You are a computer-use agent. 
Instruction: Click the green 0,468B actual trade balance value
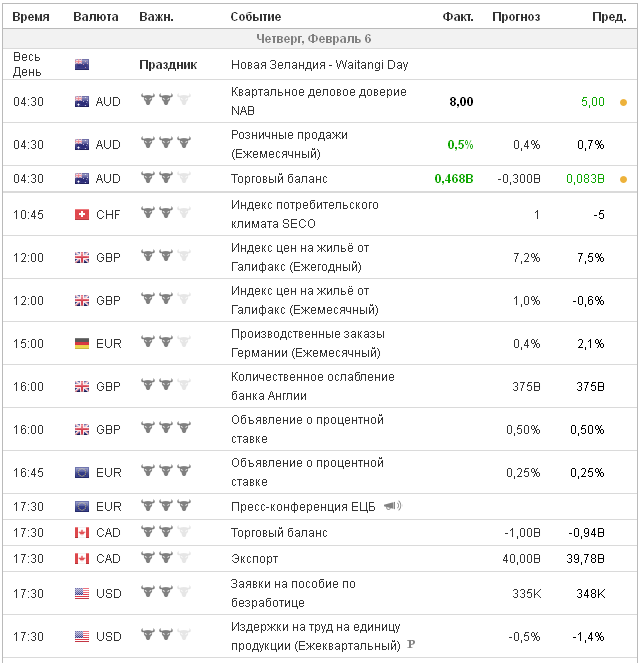(x=453, y=179)
